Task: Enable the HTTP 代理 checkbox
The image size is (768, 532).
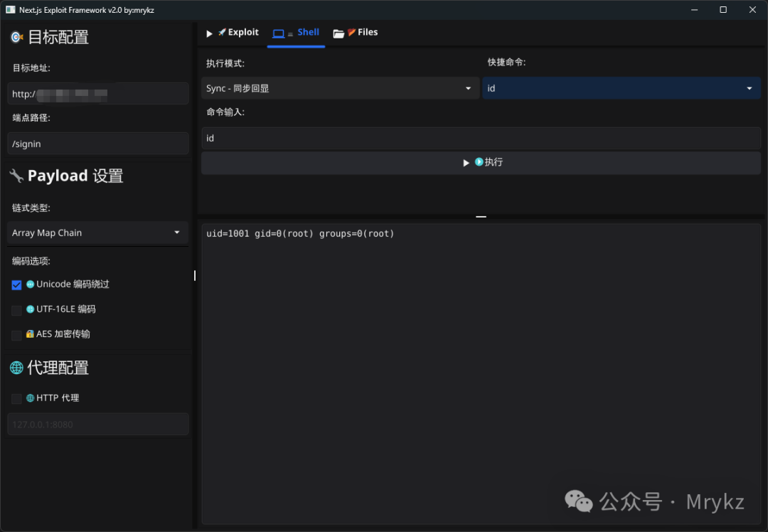Action: point(16,398)
